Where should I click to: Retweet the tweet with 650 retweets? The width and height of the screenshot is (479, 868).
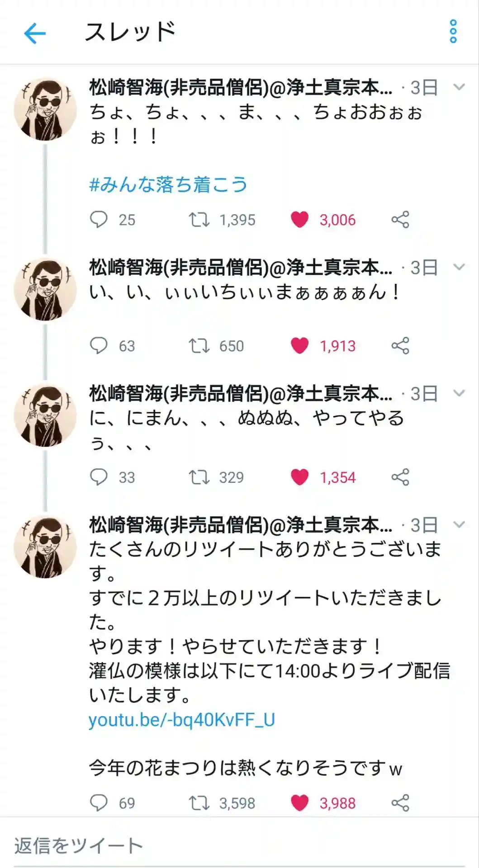199,346
